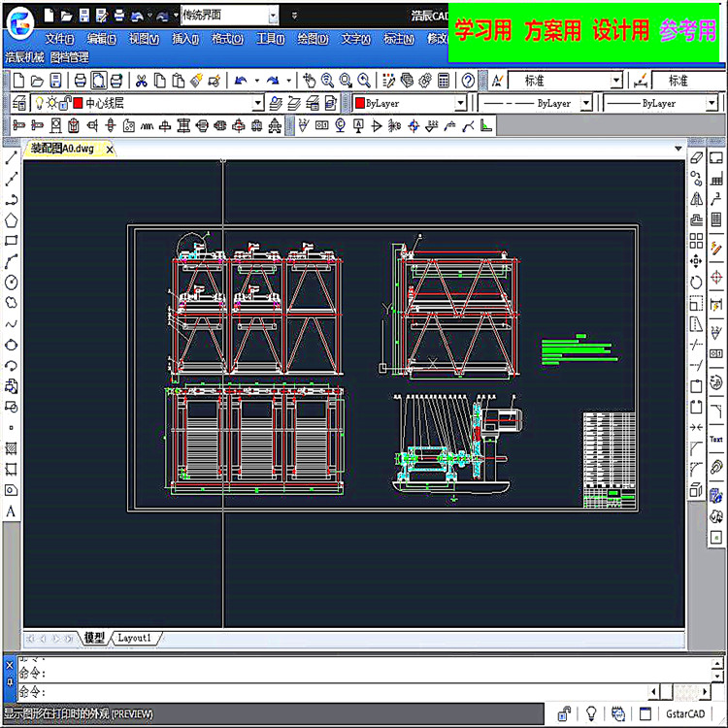This screenshot has height=728, width=728.
Task: Open the Quick Calculator icon
Action: point(444,81)
